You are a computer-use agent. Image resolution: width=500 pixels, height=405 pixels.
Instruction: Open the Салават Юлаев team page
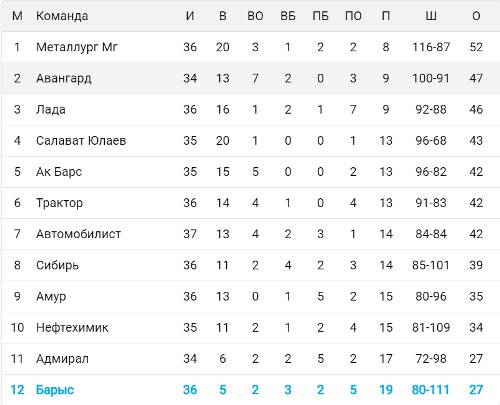click(81, 141)
